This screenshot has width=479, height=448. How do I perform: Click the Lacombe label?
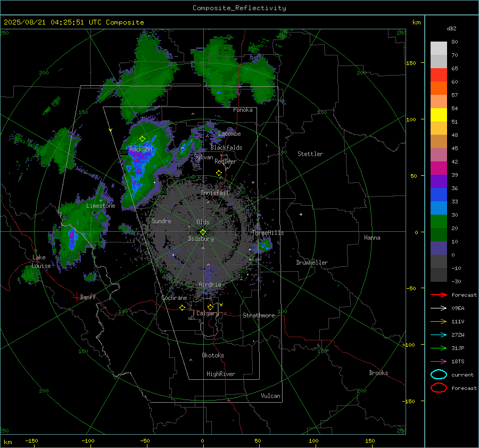pyautogui.click(x=229, y=134)
